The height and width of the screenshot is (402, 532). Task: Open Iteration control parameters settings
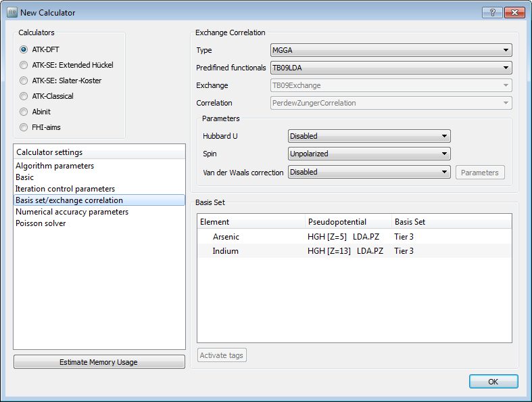click(99, 189)
